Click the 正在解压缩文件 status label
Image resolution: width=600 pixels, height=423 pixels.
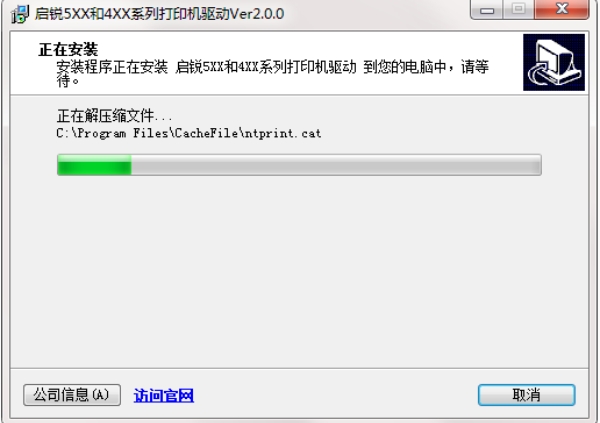click(x=114, y=116)
